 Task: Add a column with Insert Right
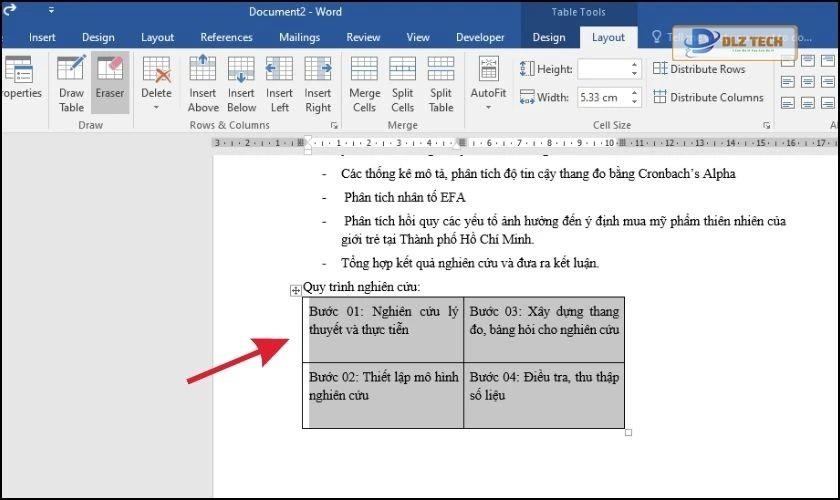click(x=318, y=83)
